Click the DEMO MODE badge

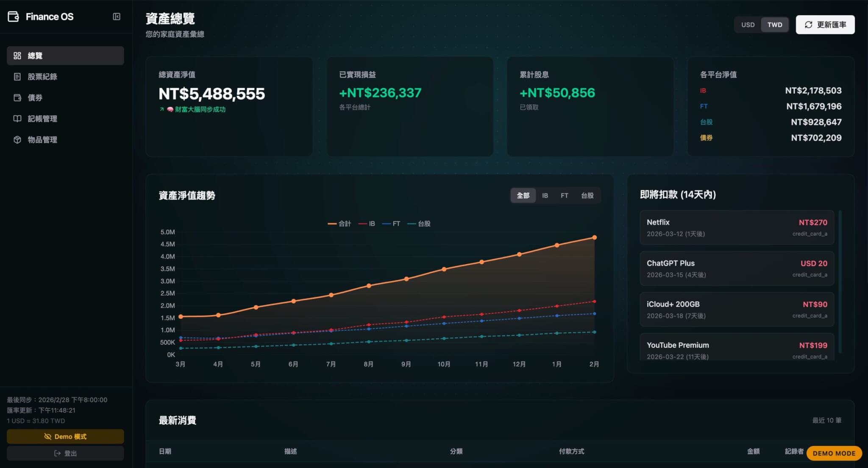tap(834, 453)
